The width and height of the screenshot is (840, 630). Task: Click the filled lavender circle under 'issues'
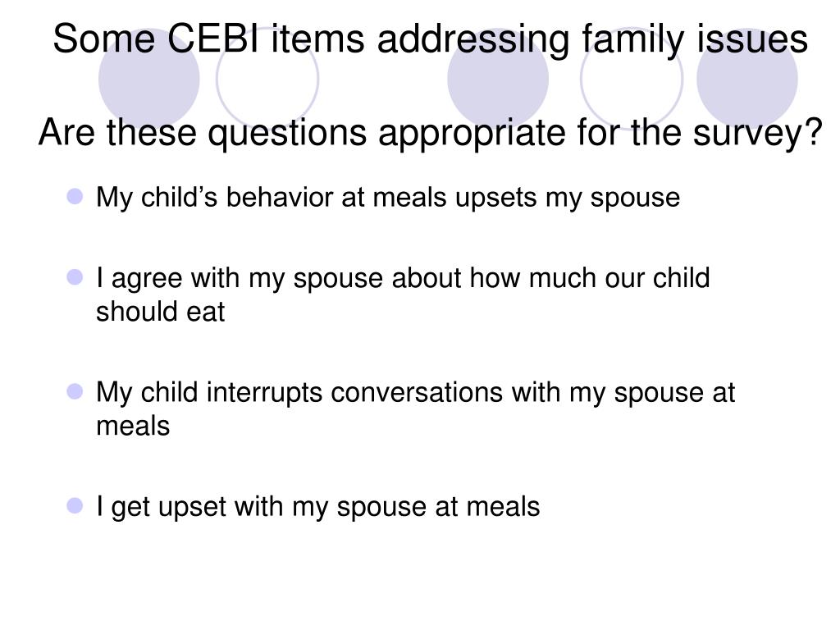(x=746, y=79)
